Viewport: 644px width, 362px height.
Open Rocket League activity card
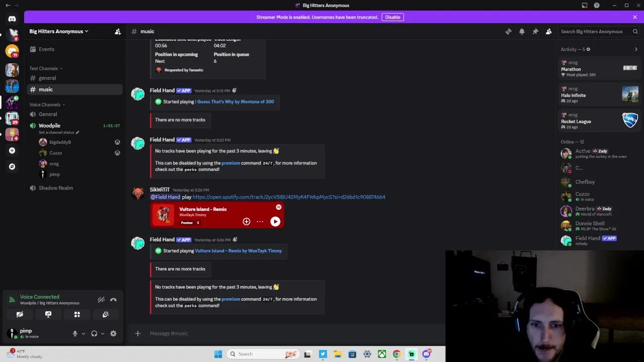click(600, 121)
